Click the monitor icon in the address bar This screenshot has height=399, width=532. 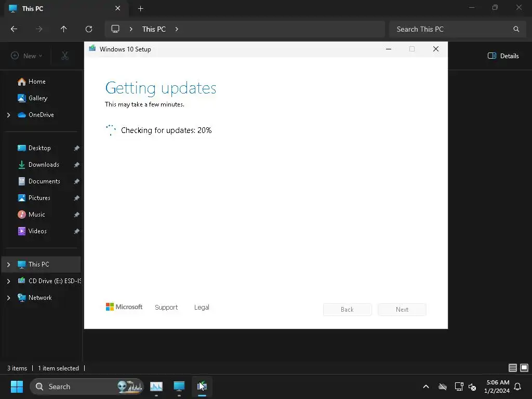click(115, 29)
